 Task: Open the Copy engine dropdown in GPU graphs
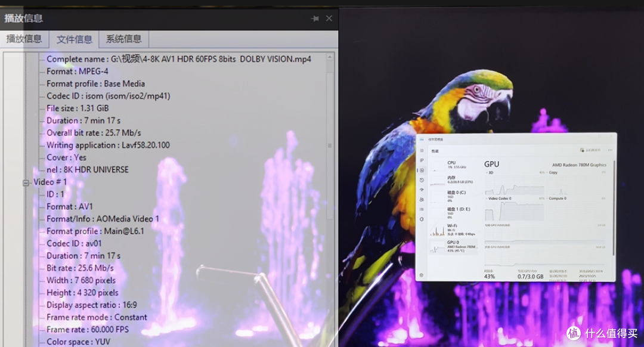pos(552,172)
